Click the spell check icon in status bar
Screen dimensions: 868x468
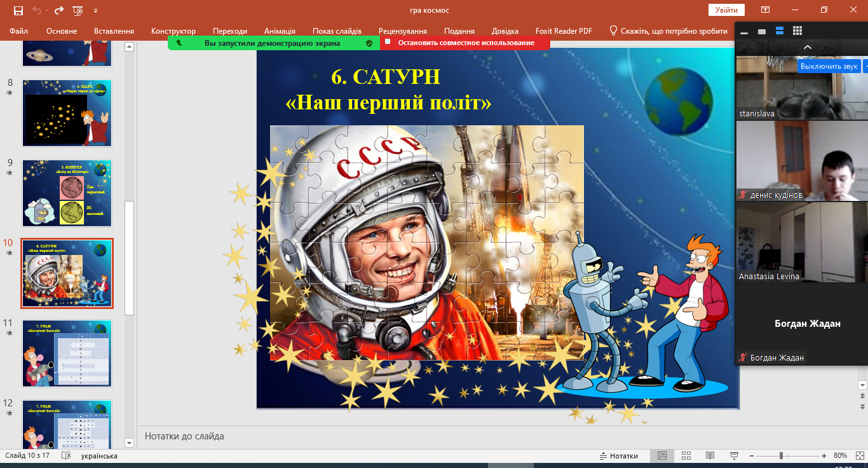(x=65, y=456)
